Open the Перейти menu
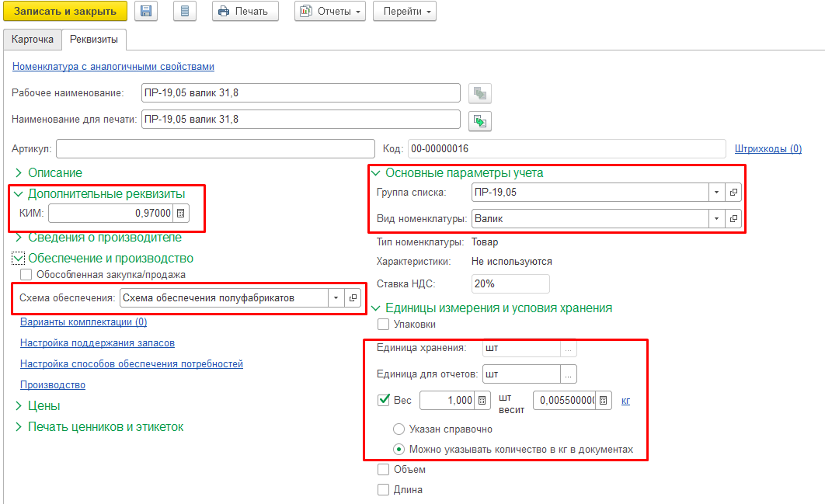Viewport: 825px width, 504px height. tap(405, 11)
